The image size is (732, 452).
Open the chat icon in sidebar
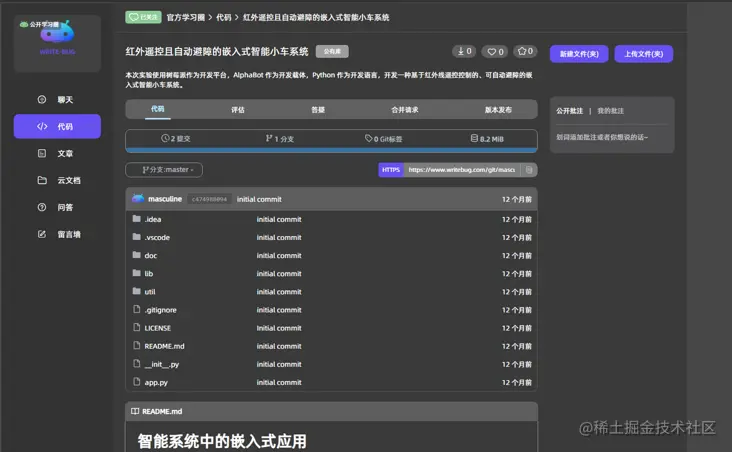pyautogui.click(x=42, y=99)
